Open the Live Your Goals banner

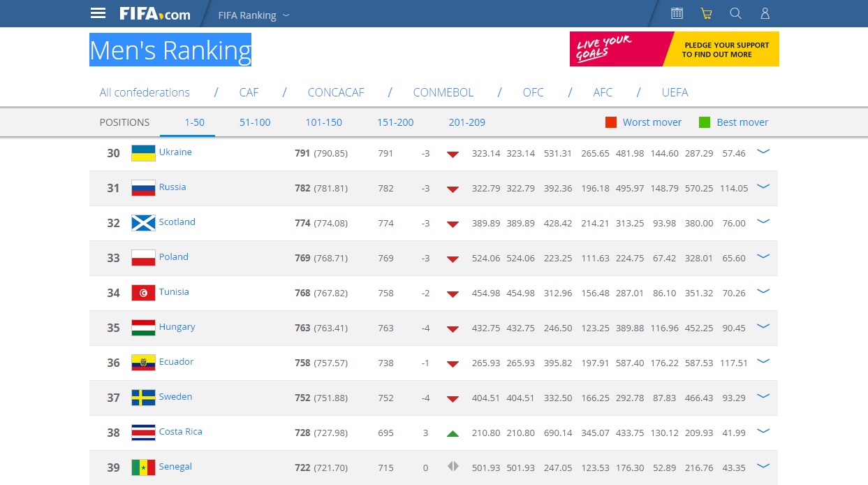[675, 49]
